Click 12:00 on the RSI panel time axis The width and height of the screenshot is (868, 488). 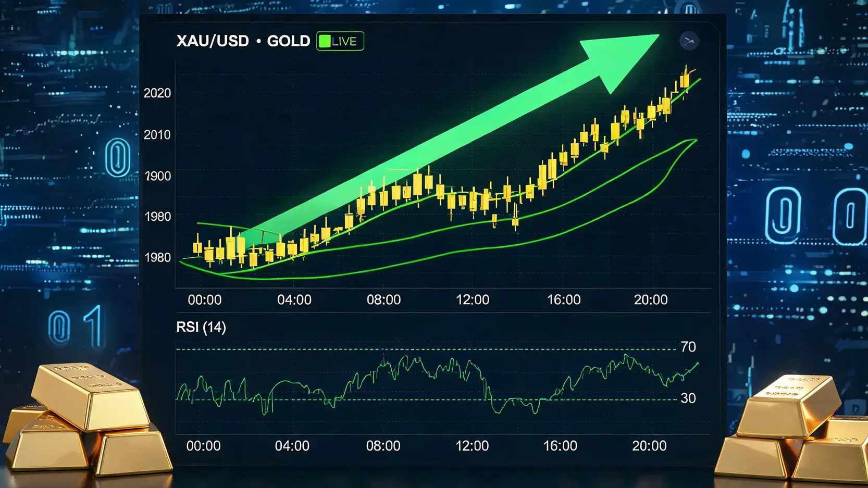[472, 446]
